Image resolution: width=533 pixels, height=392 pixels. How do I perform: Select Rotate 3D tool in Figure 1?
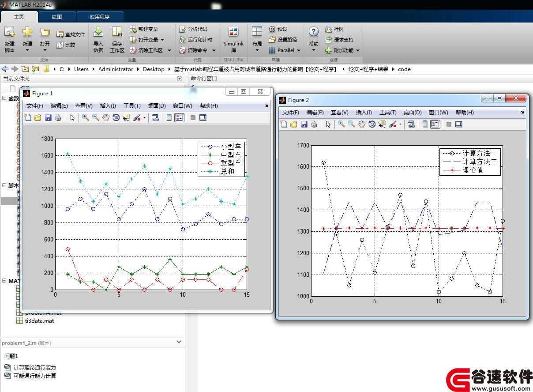116,117
